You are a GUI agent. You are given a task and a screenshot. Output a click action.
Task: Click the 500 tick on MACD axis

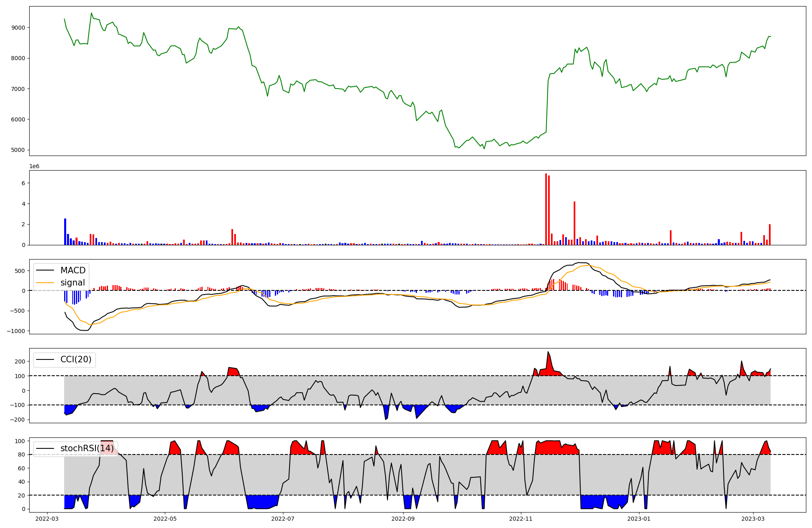click(20, 271)
